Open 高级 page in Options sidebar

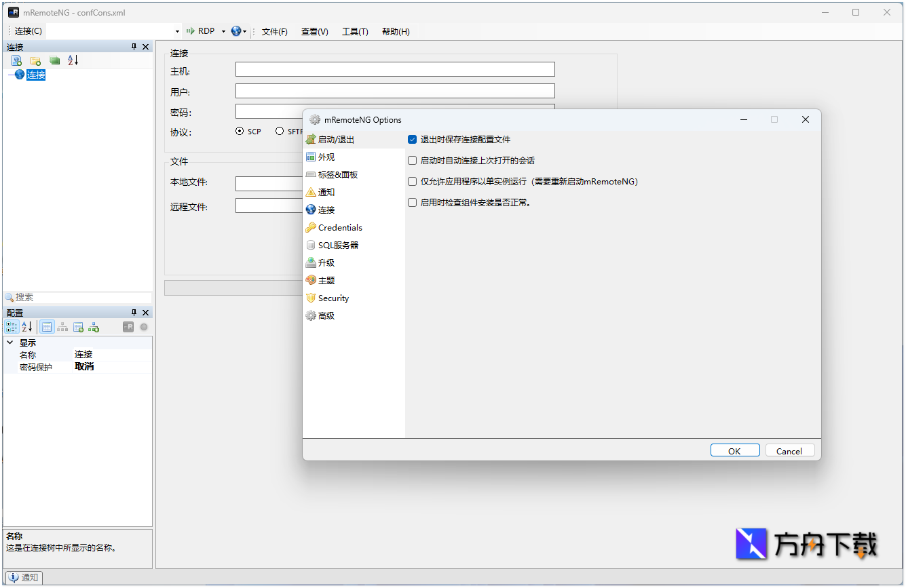point(354,316)
